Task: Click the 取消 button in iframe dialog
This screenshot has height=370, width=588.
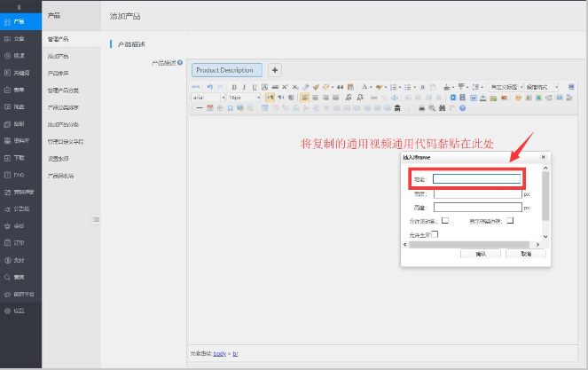Action: click(525, 254)
